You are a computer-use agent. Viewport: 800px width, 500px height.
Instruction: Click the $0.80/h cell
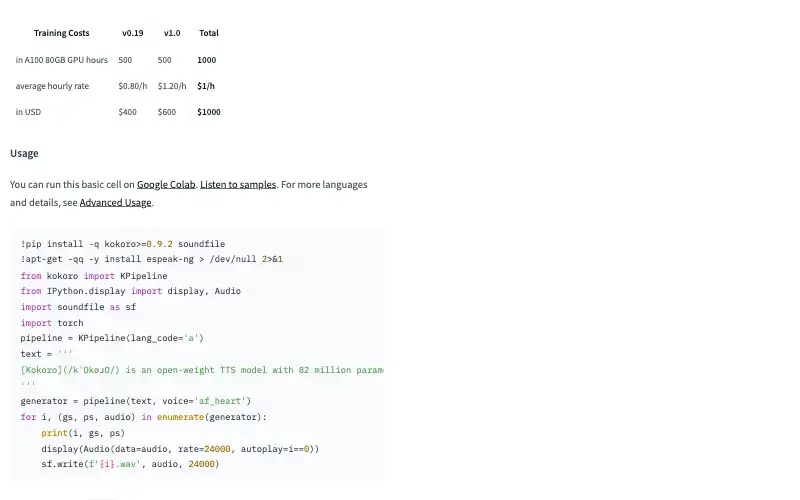(x=133, y=86)
